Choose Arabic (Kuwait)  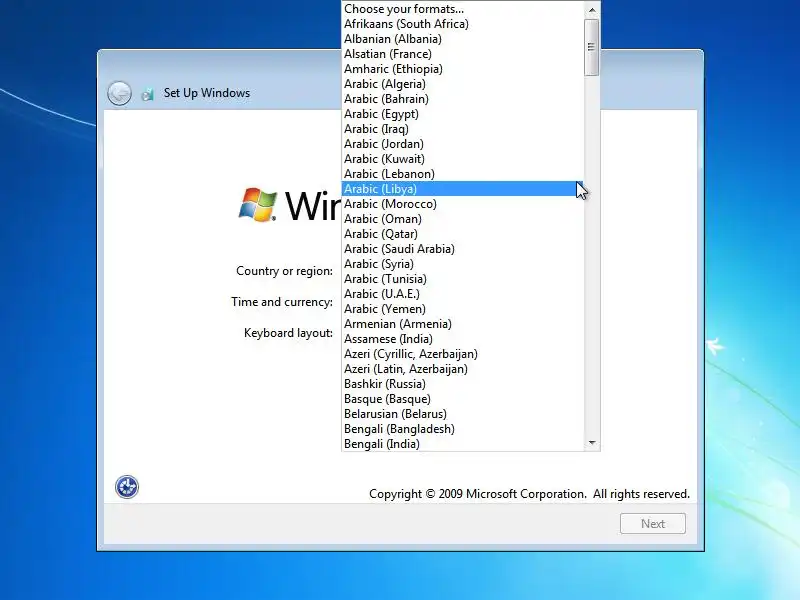[x=462, y=159]
